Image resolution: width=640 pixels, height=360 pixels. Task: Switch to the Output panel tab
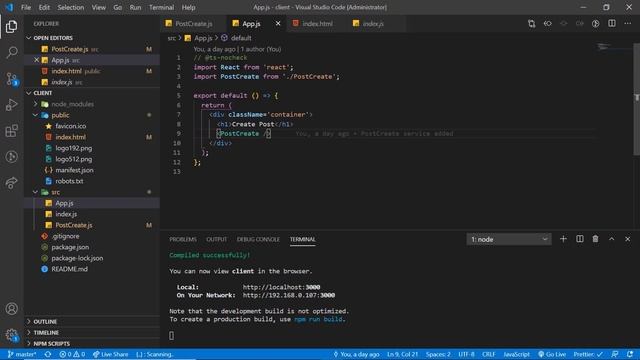(216, 239)
